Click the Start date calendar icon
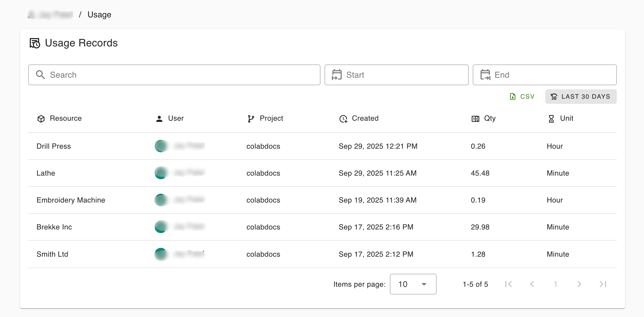This screenshot has height=317, width=644. coord(337,75)
